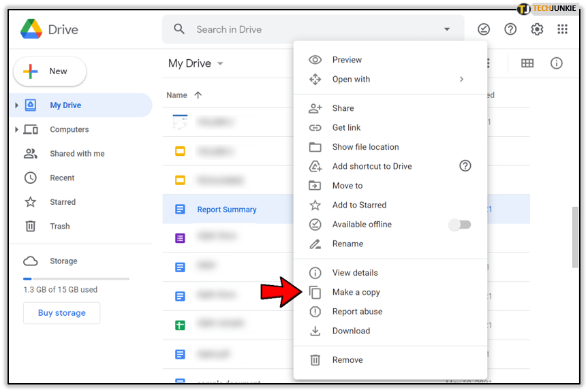Expand the Computers tree arrow
588x392 pixels.
(x=16, y=129)
